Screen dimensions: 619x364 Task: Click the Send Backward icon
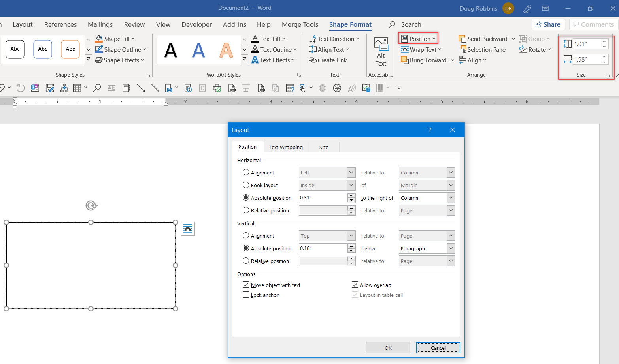click(462, 39)
